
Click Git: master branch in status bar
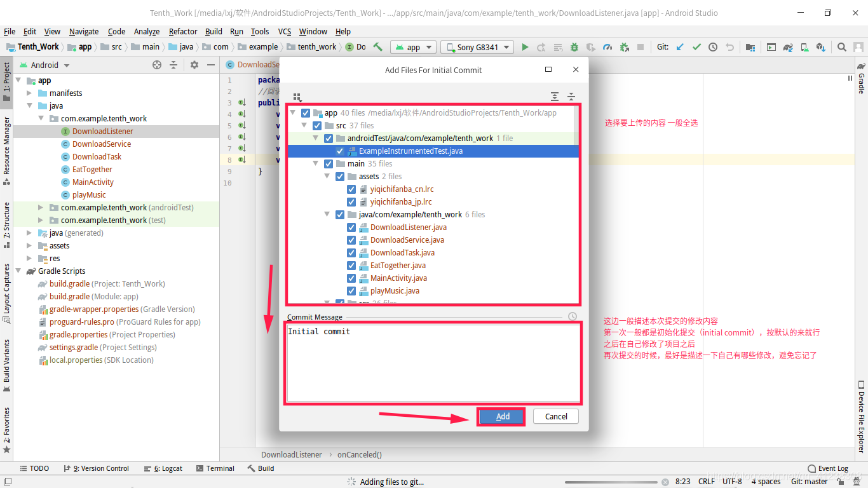810,482
